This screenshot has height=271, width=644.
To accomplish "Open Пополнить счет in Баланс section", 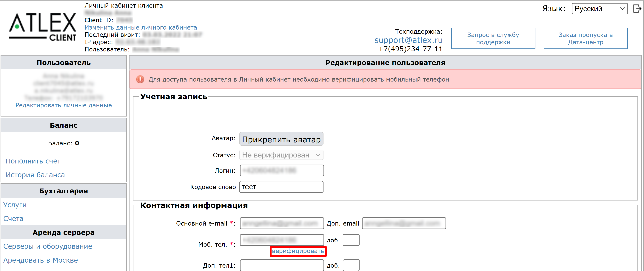I will click(33, 161).
